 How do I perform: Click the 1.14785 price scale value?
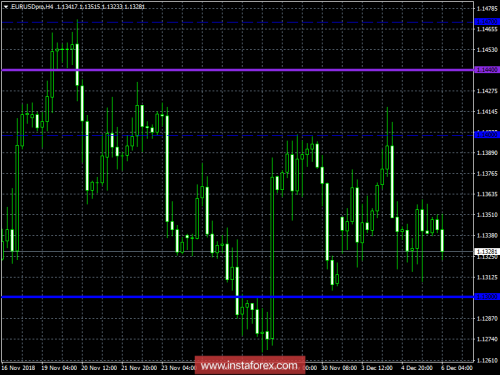point(487,9)
